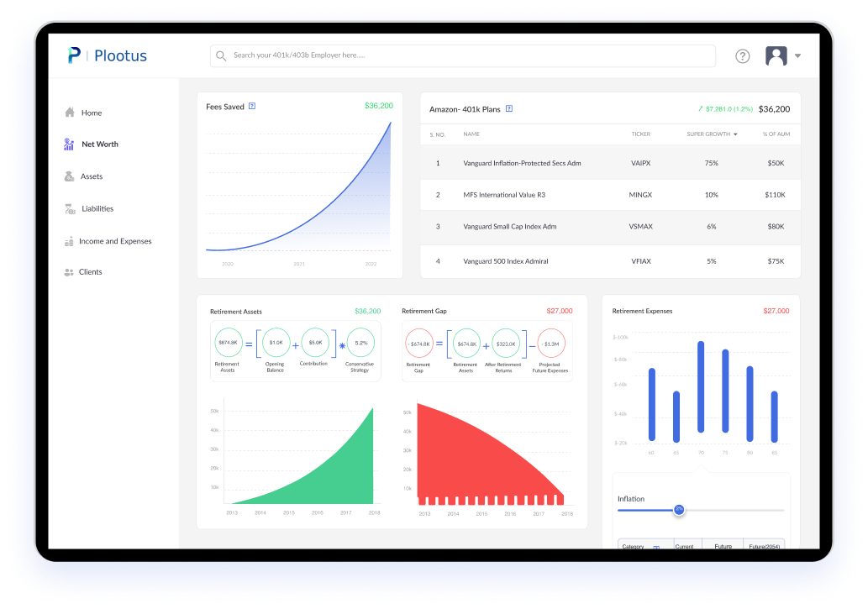The height and width of the screenshot is (609, 868).
Task: Click the TICKER column header
Action: tap(640, 134)
